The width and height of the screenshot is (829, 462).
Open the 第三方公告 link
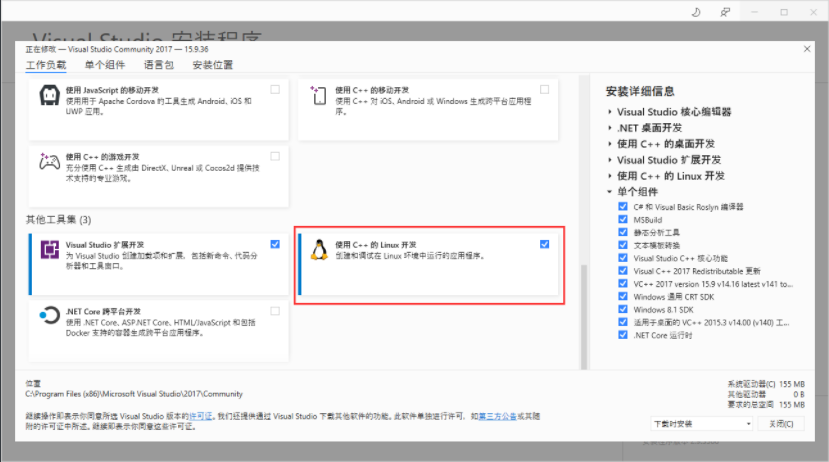[x=498, y=417]
